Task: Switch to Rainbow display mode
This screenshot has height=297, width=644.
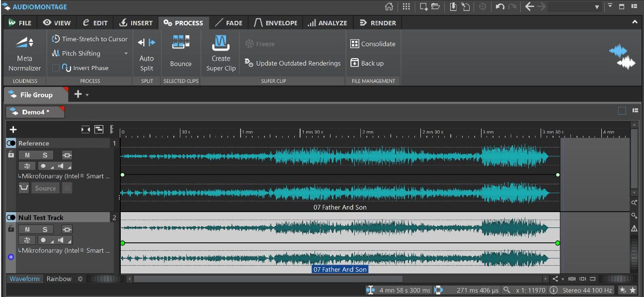Action: coord(59,279)
